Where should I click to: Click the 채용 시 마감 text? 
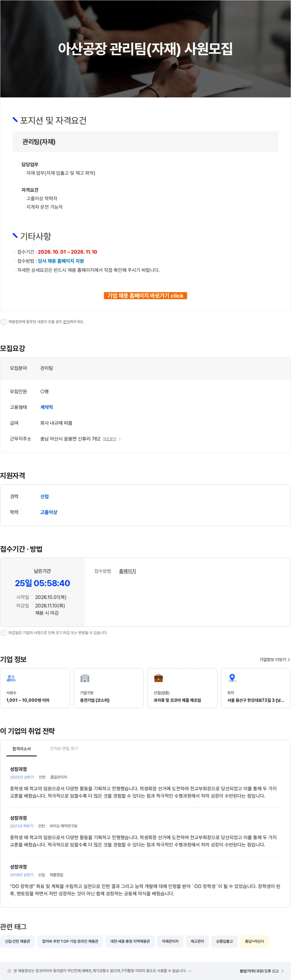47,613
